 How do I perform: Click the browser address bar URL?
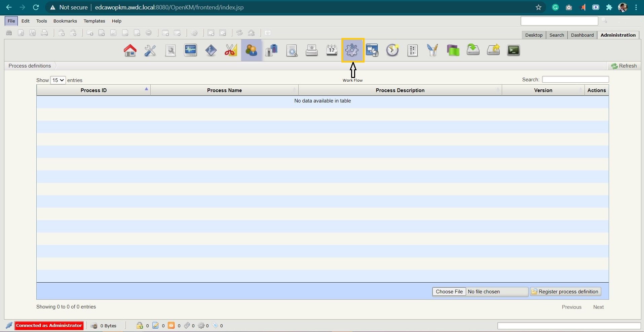169,7
